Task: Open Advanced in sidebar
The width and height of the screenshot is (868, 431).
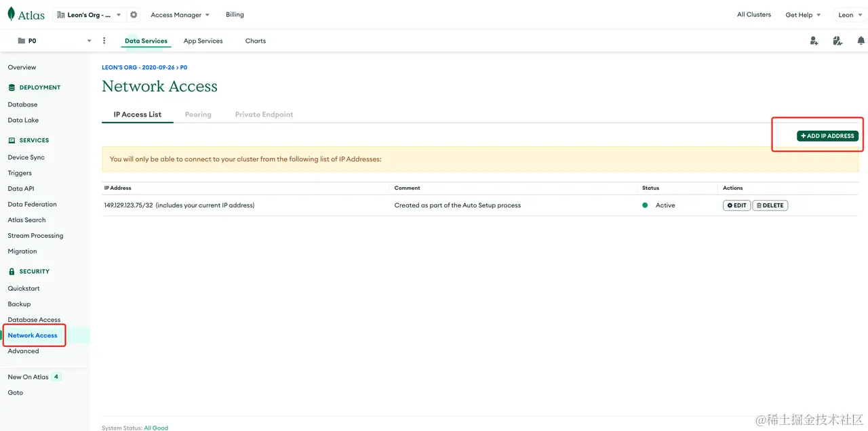Action: (23, 351)
